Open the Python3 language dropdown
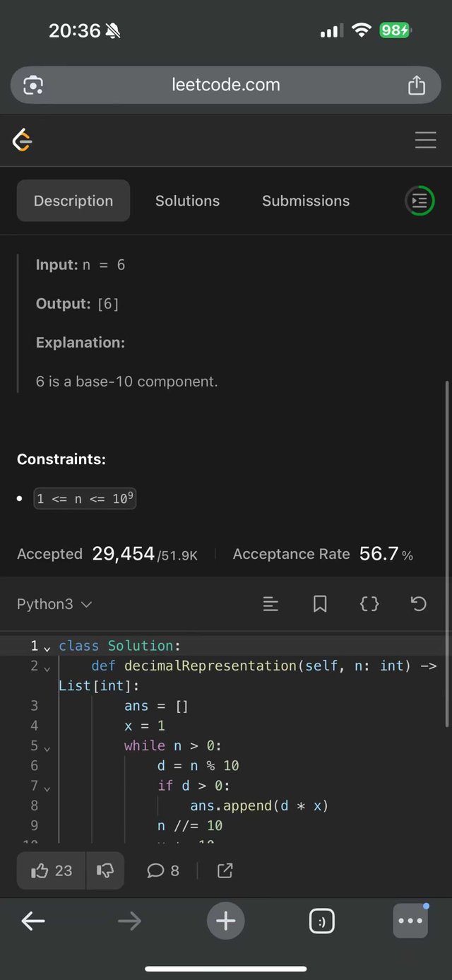Viewport: 452px width, 980px height. pyautogui.click(x=54, y=604)
